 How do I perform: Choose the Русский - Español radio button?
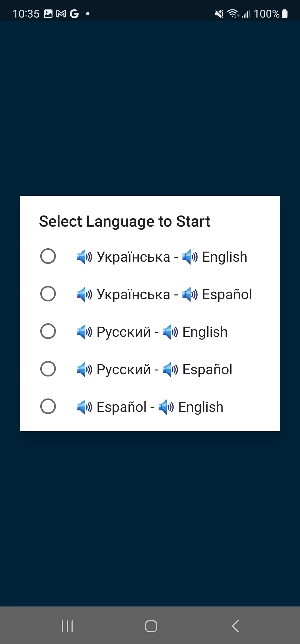click(x=48, y=369)
